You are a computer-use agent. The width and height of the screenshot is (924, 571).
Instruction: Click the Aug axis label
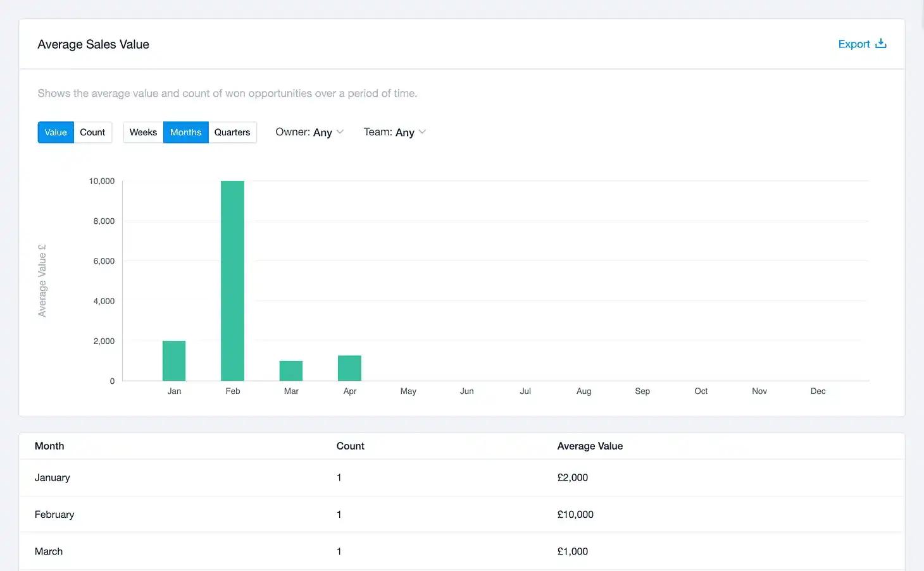point(584,391)
